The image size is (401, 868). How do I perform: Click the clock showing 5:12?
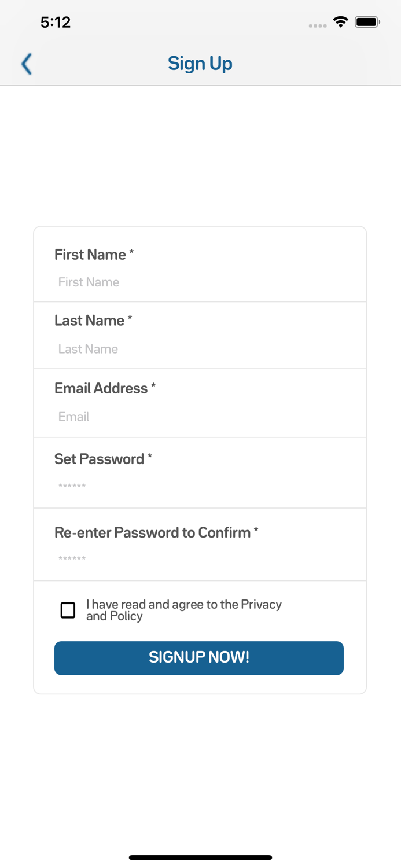coord(56,22)
